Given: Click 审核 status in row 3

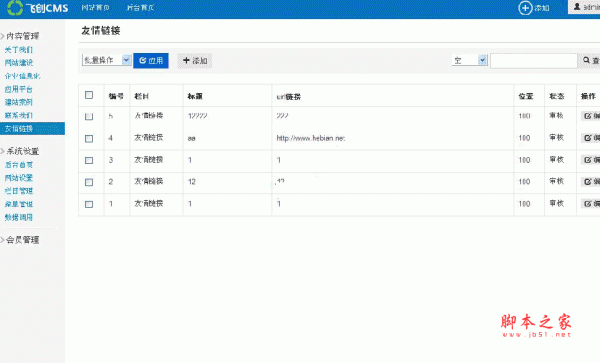Looking at the screenshot, I should point(557,160).
